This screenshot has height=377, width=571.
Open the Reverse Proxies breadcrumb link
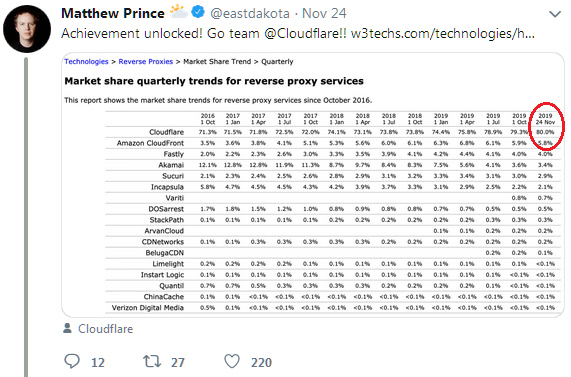coord(146,62)
